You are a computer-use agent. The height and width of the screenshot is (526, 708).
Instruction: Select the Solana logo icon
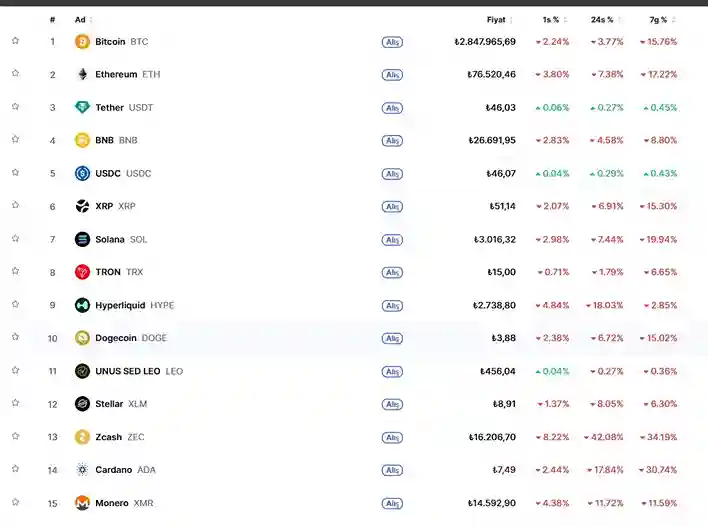click(x=82, y=239)
